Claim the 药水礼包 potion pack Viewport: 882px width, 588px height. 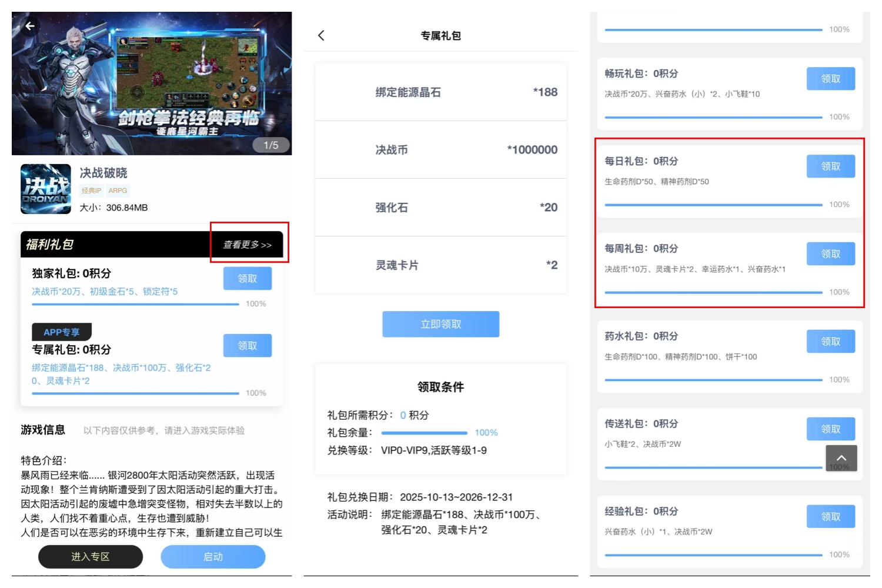[831, 341]
